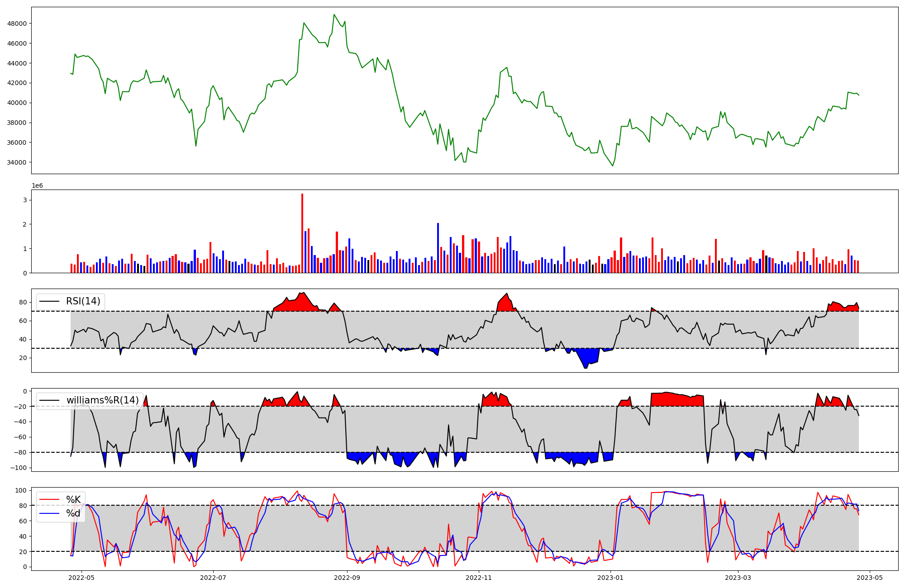Click the williams%R(14) legend label
The height and width of the screenshot is (588, 905).
102,400
